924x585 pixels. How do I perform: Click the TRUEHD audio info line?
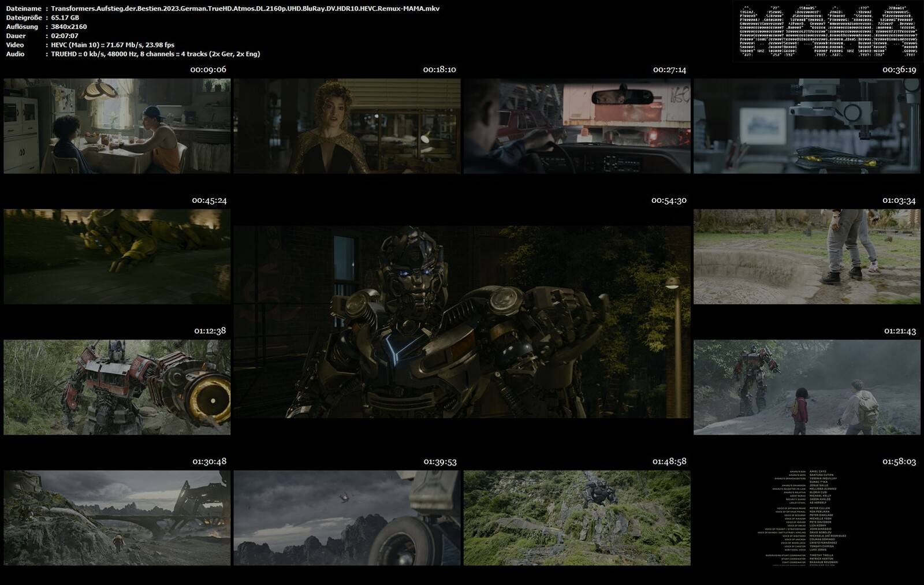pyautogui.click(x=155, y=54)
